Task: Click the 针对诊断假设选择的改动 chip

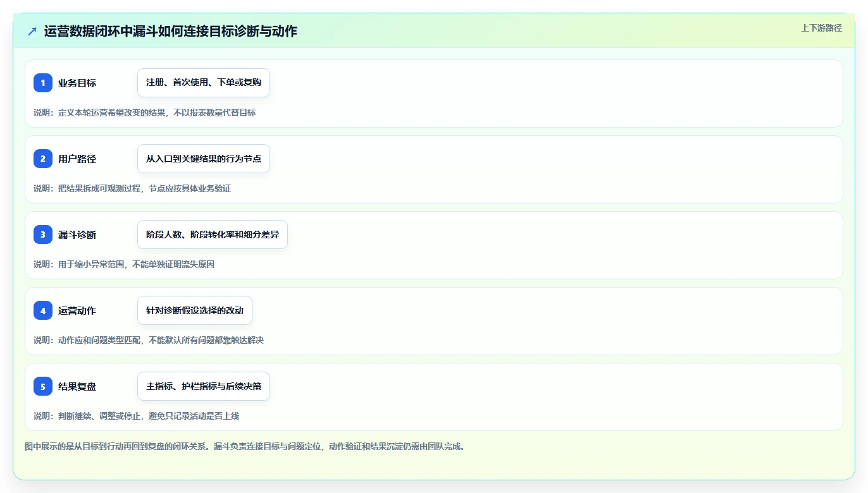Action: point(195,310)
